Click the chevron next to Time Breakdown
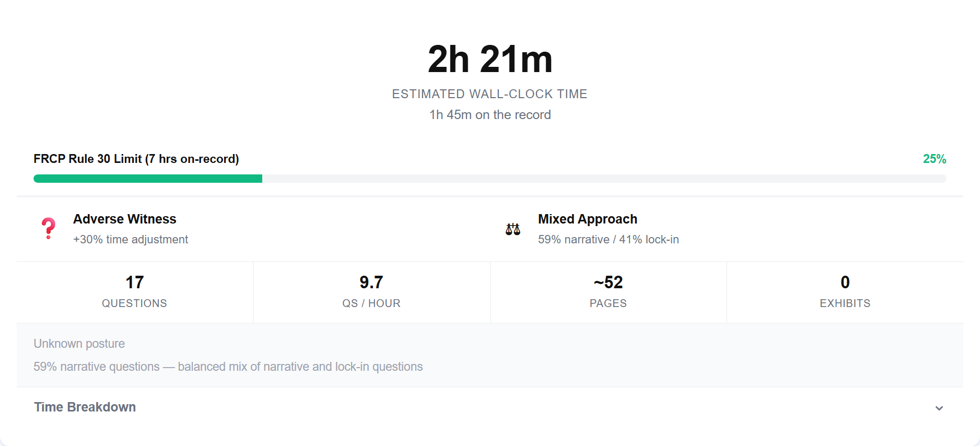The image size is (980, 447). coord(939,408)
